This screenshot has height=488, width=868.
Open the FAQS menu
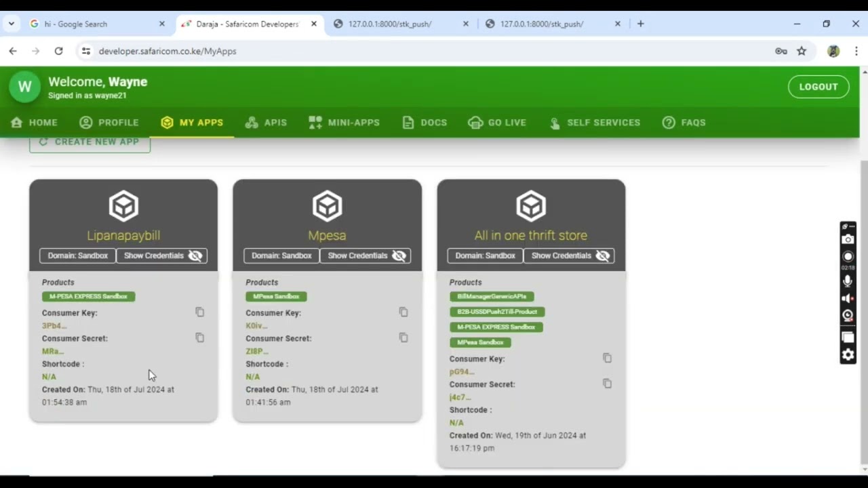coord(684,123)
